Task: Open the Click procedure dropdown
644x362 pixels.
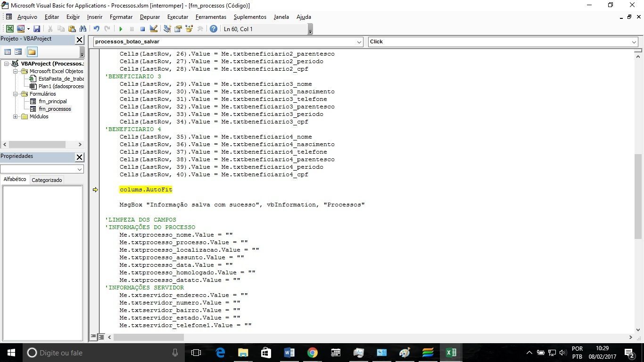Action: click(x=634, y=41)
